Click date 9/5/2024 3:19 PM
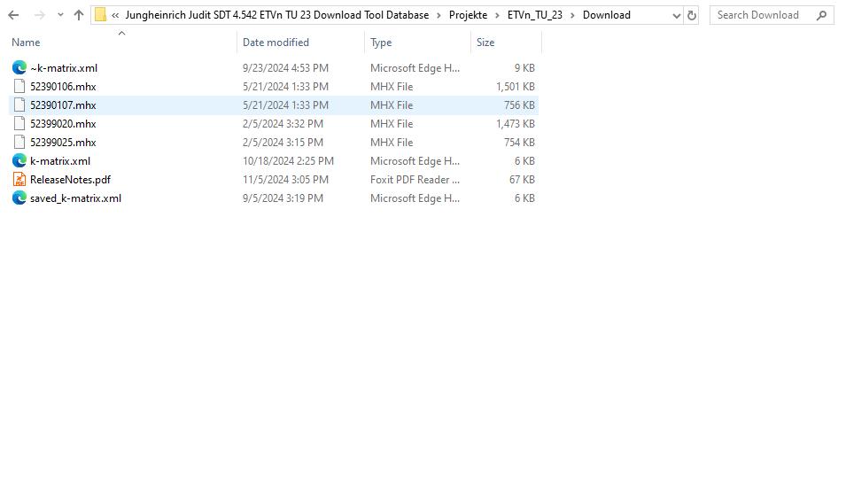This screenshot has height=504, width=846. [x=283, y=198]
